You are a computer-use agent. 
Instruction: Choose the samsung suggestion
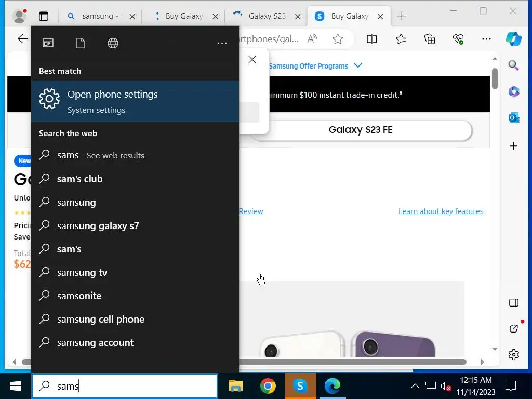tap(135, 202)
